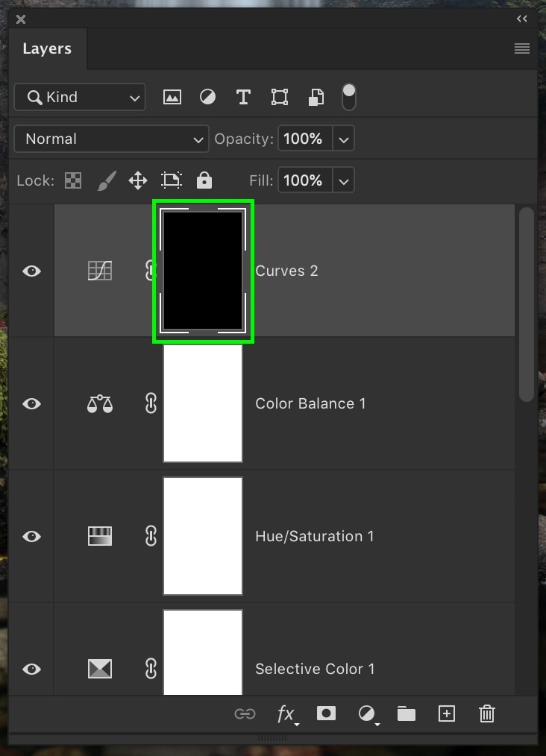The image size is (546, 756).
Task: Filter layers by smart objects icon
Action: [316, 98]
